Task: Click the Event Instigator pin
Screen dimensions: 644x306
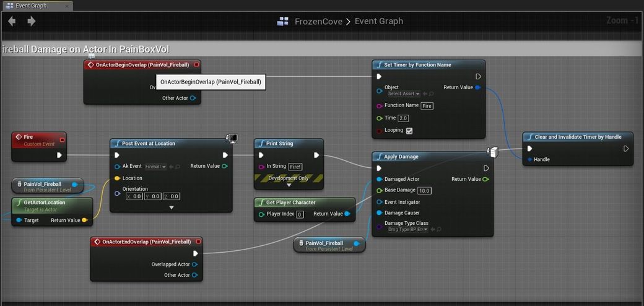Action: click(x=380, y=202)
